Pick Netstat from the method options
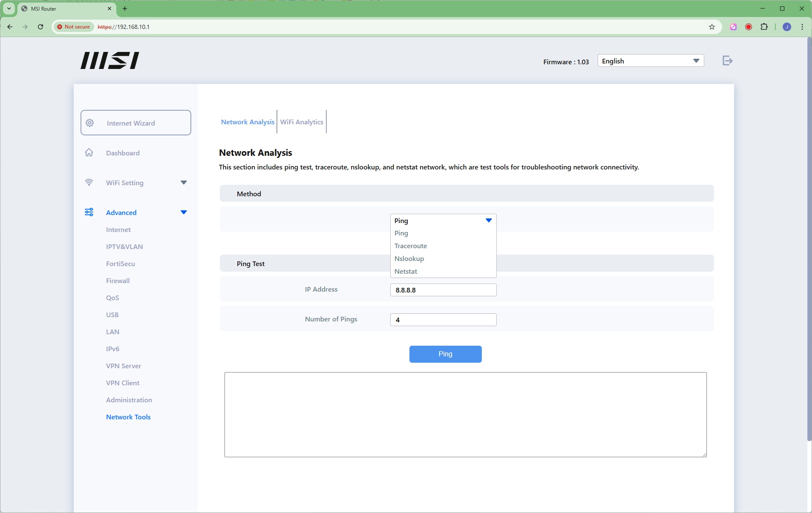This screenshot has width=812, height=513. (406, 272)
